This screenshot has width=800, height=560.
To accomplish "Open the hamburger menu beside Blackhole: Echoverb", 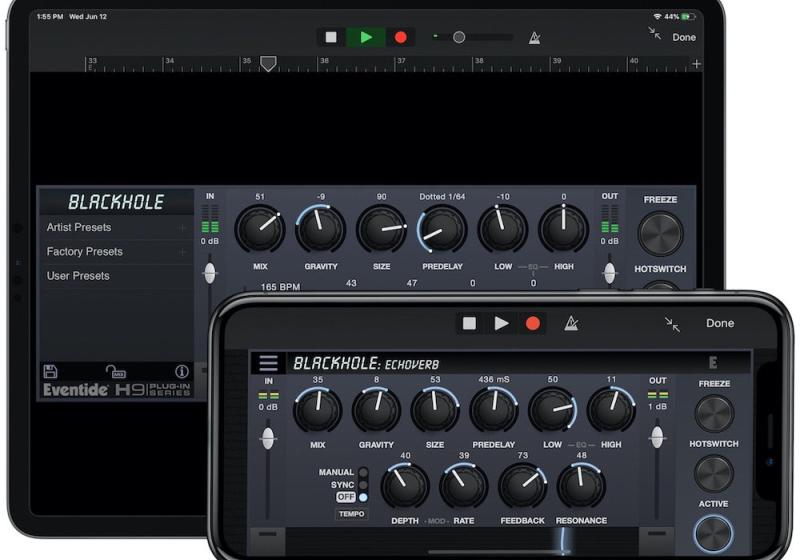I will [x=268, y=363].
